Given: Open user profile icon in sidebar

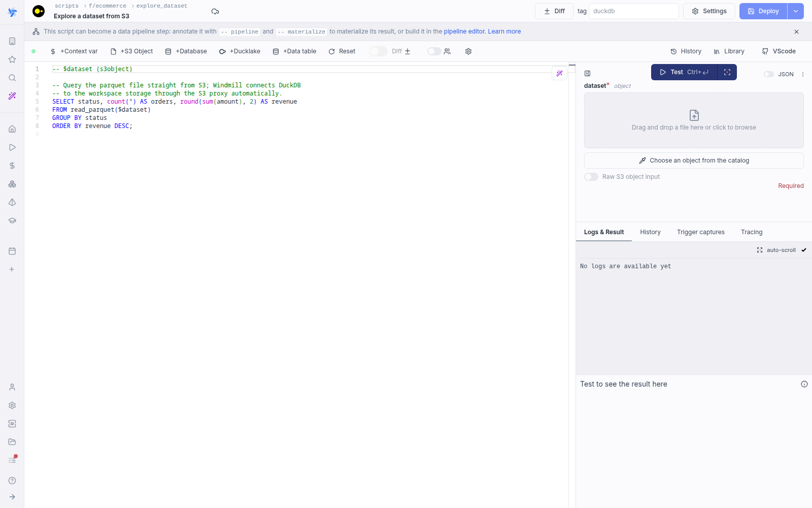Looking at the screenshot, I should [x=12, y=387].
